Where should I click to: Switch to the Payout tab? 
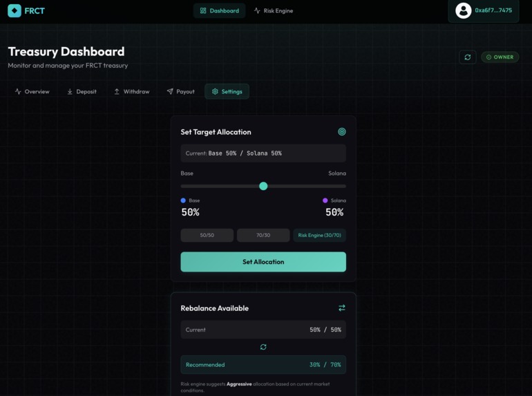pyautogui.click(x=180, y=92)
